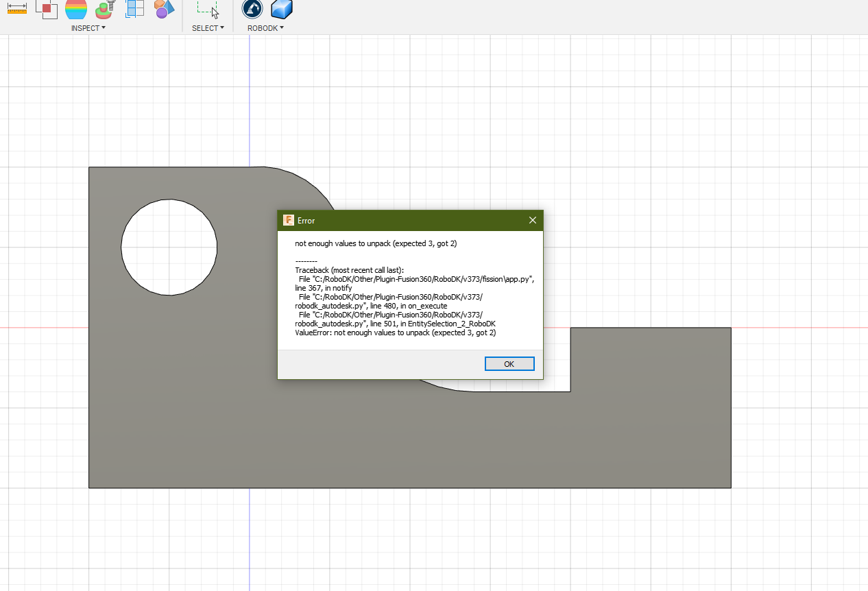Click the RoboDK blue cube icon

click(x=282, y=9)
